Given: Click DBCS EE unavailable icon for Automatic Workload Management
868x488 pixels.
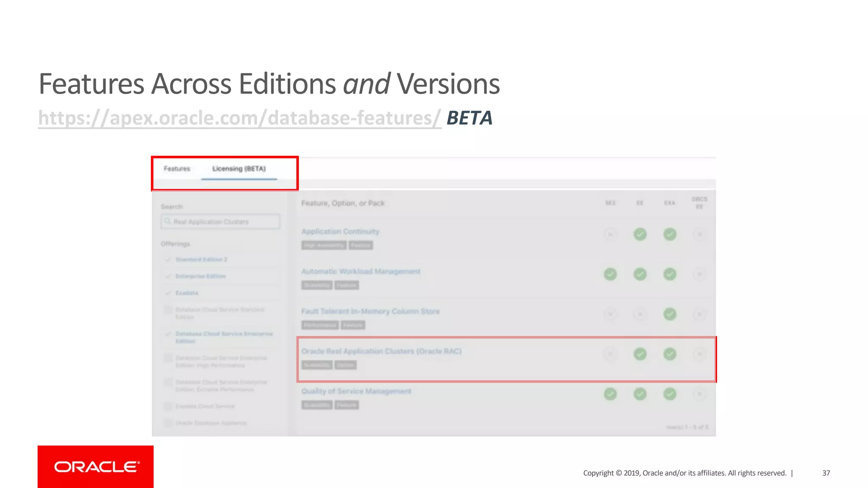Looking at the screenshot, I should click(700, 274).
